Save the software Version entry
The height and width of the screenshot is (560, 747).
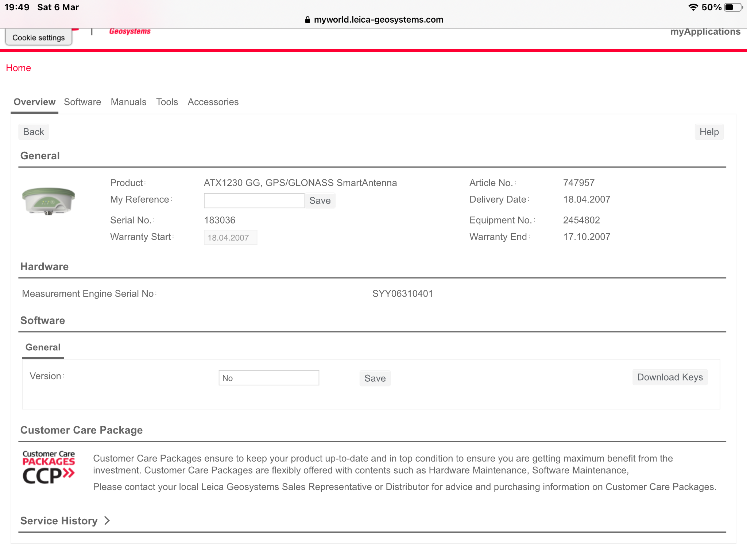[375, 378]
